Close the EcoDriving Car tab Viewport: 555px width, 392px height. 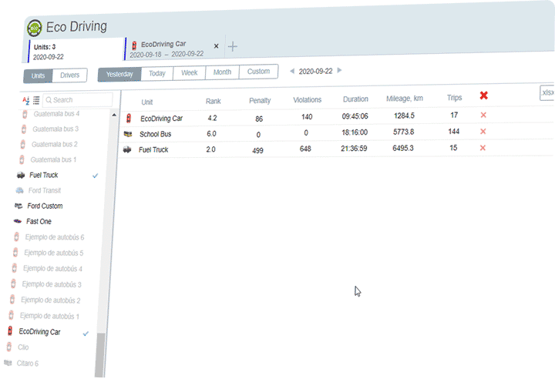pos(217,46)
